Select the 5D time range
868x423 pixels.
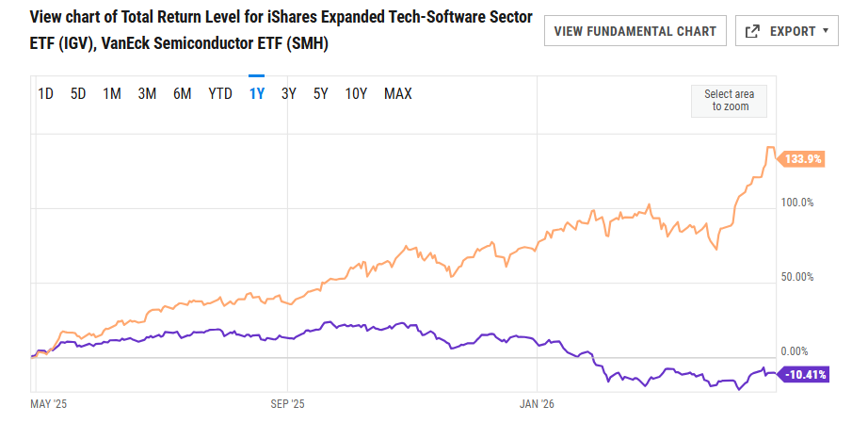point(78,93)
